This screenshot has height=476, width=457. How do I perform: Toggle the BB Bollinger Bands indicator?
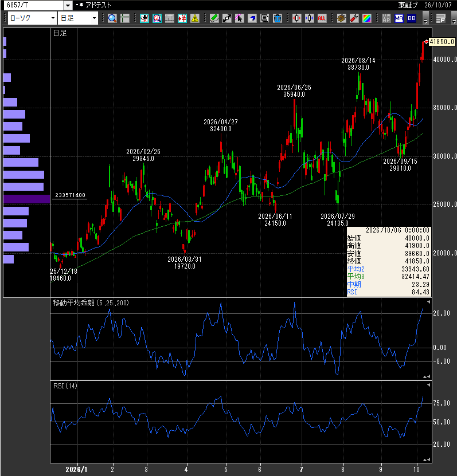click(x=412, y=18)
